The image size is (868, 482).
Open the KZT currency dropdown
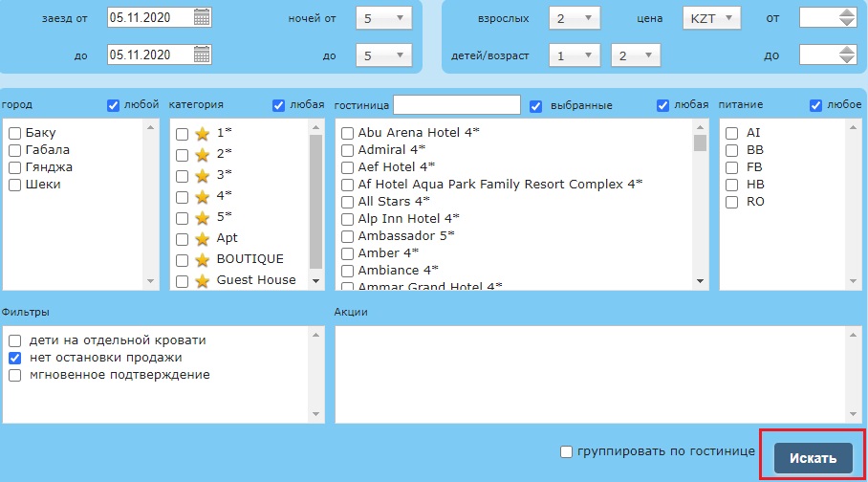click(x=712, y=18)
